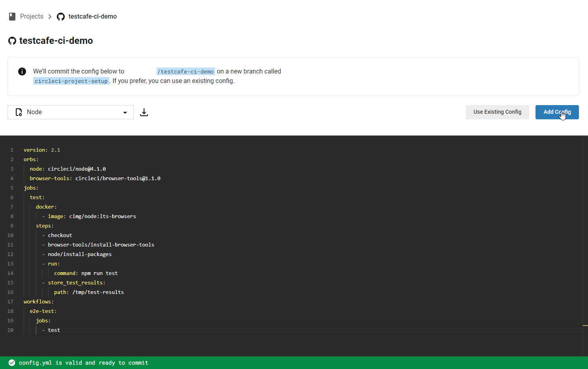
Task: Click the file icon inside the Node selector
Action: coord(19,112)
